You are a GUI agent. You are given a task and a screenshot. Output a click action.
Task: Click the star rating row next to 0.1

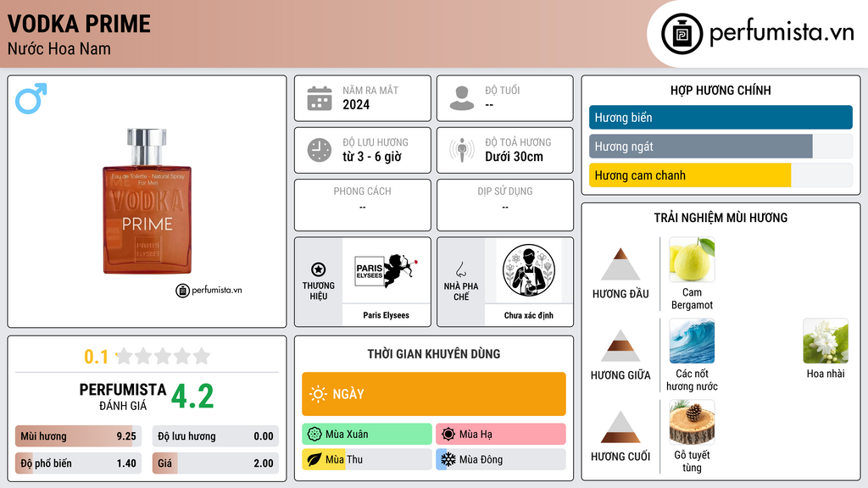tap(164, 356)
